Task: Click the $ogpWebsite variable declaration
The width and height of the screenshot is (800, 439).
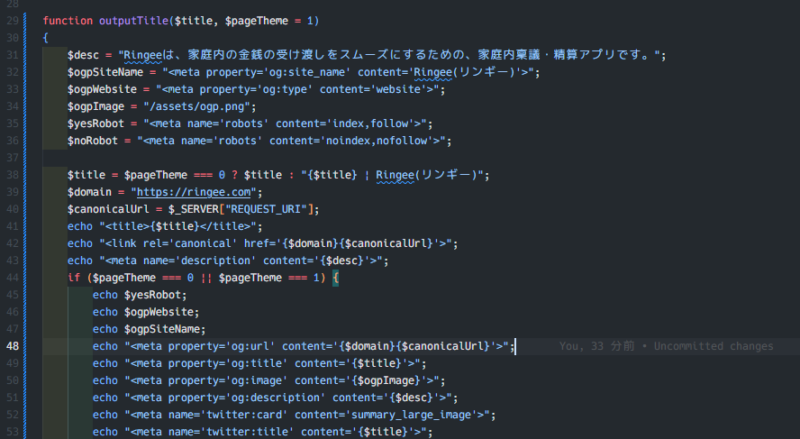Action: click(x=104, y=89)
